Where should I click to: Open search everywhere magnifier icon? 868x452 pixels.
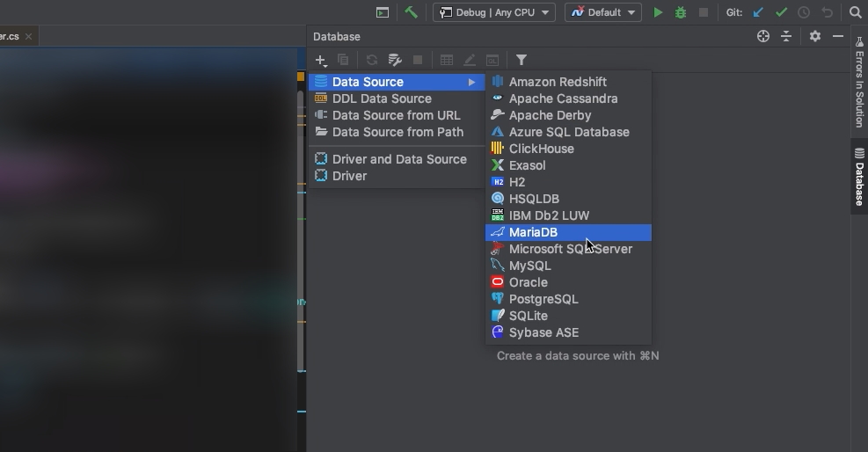coord(855,12)
